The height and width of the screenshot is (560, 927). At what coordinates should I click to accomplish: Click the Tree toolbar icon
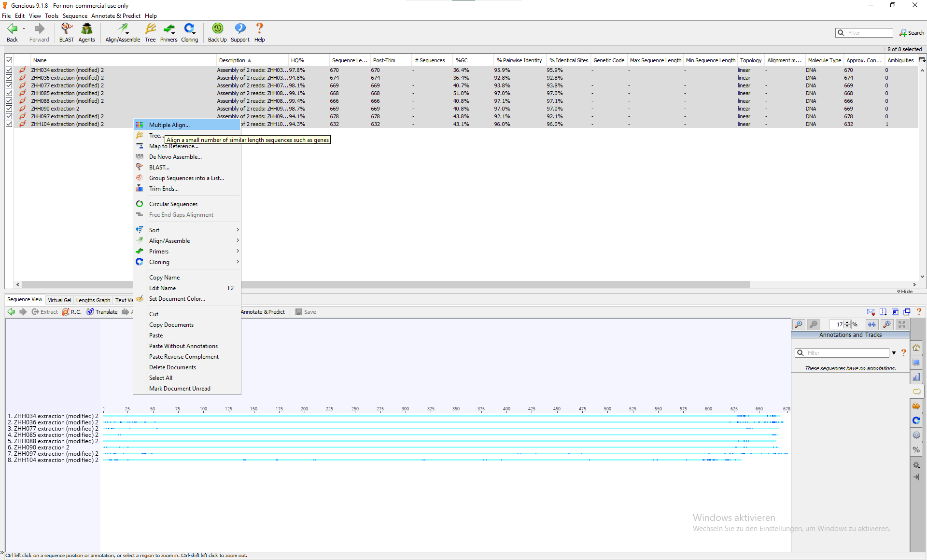[150, 32]
